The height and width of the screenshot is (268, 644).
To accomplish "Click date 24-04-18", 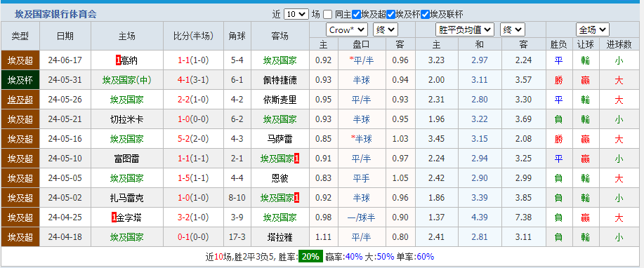I will (x=65, y=237).
